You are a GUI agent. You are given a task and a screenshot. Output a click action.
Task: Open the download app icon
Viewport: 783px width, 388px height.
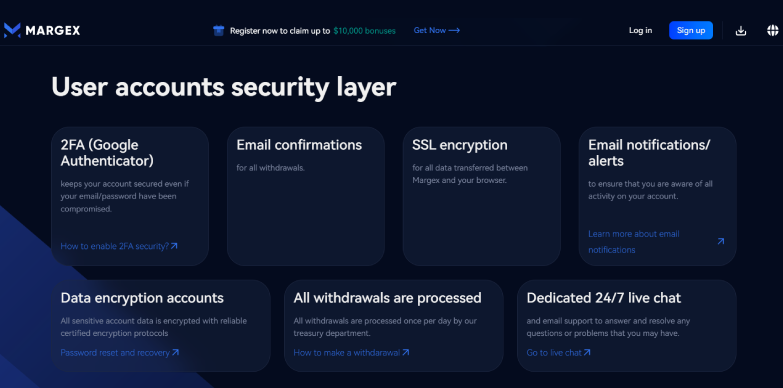pos(741,30)
